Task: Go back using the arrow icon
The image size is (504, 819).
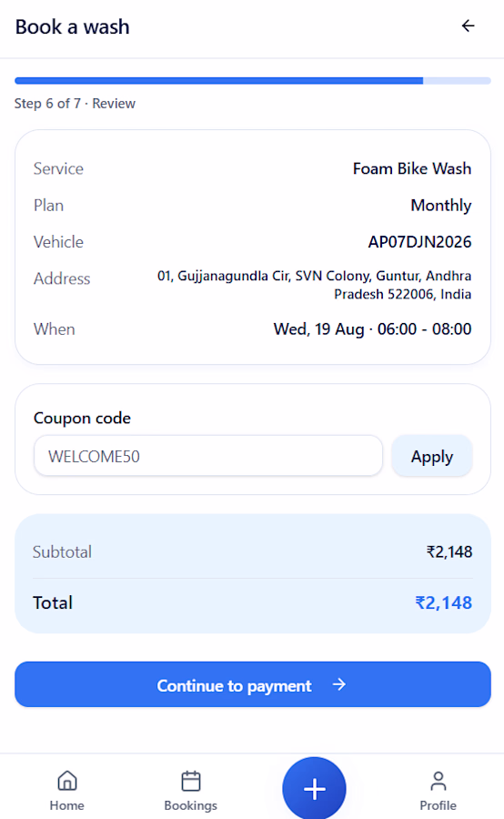Action: 468,25
